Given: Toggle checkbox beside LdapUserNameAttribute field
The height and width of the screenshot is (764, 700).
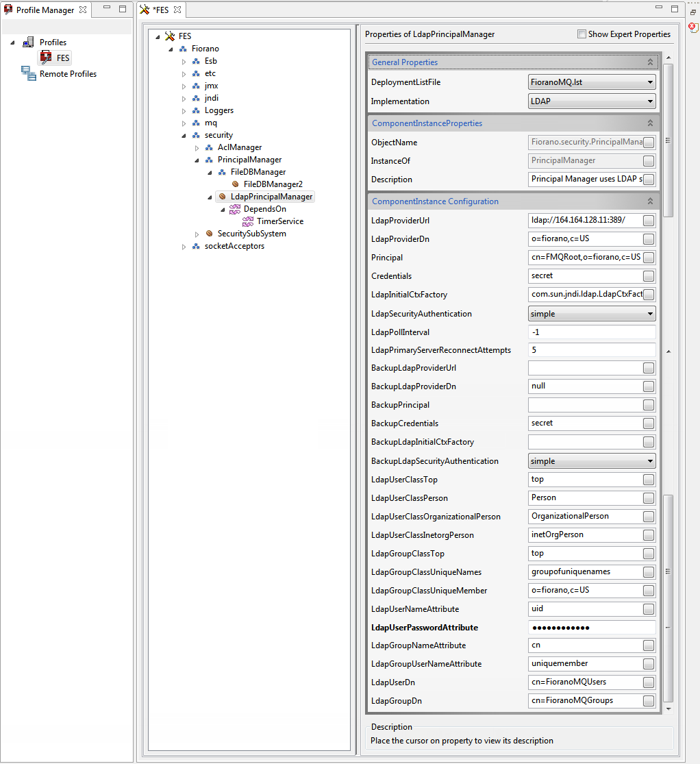Looking at the screenshot, I should (x=649, y=609).
